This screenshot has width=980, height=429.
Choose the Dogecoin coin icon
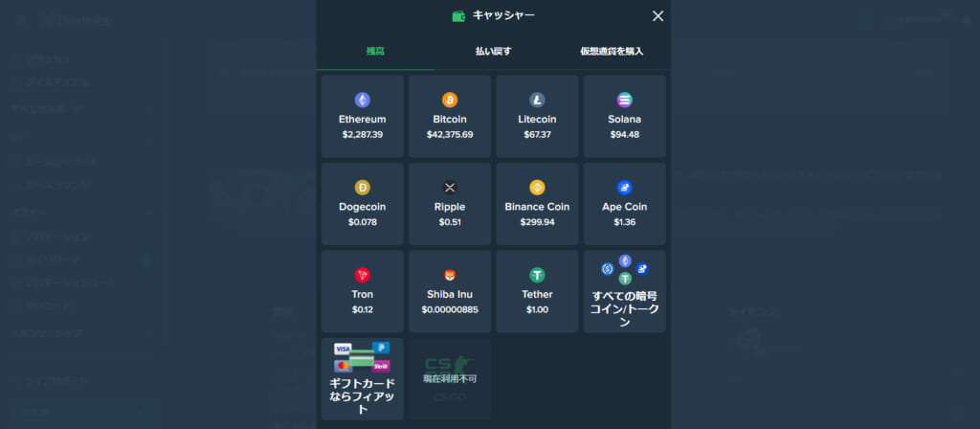tap(363, 188)
